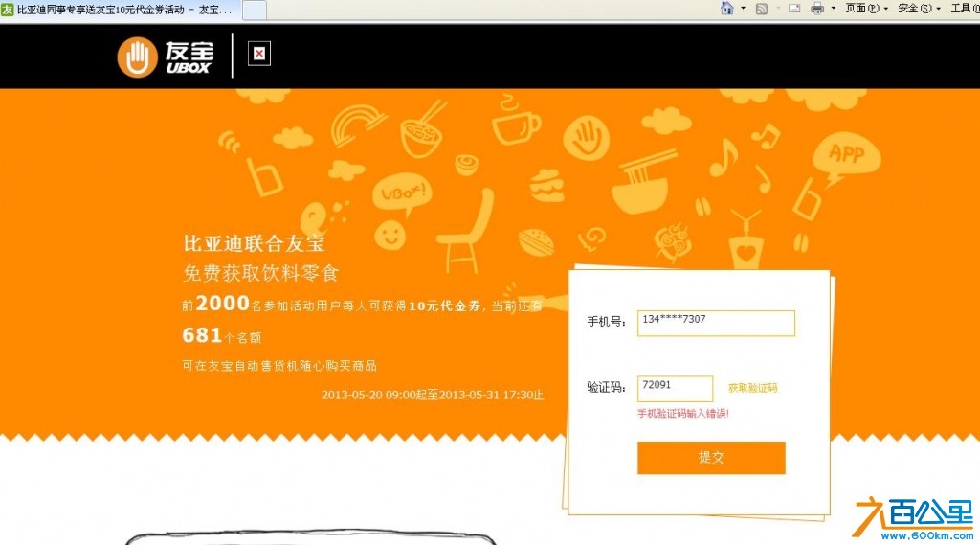
Task: Focus the 验证码 code input field
Action: click(x=675, y=389)
